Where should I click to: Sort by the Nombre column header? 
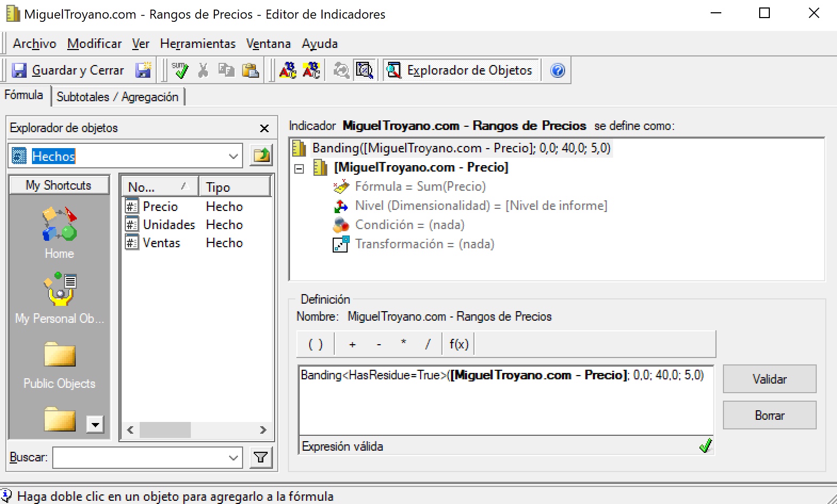click(159, 187)
